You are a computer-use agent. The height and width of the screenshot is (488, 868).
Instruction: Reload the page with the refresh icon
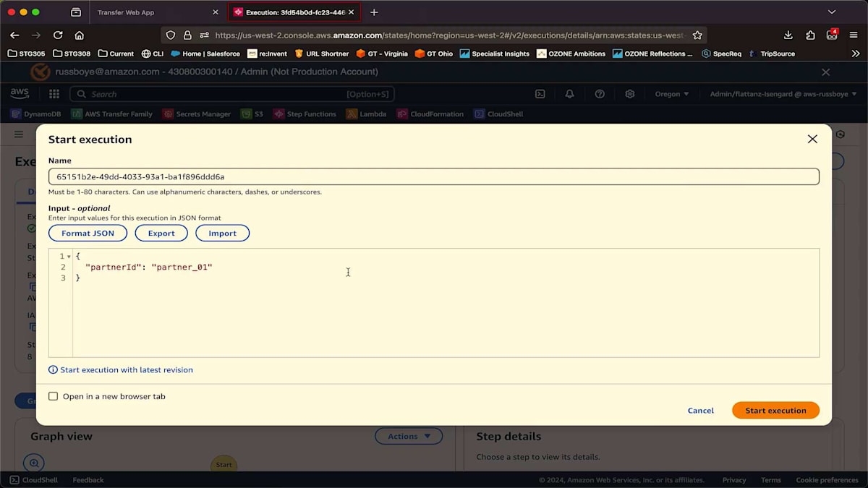[58, 35]
